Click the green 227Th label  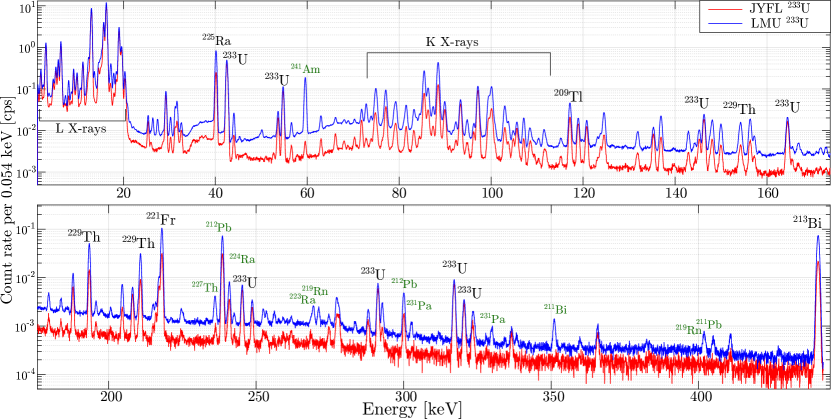[205, 287]
